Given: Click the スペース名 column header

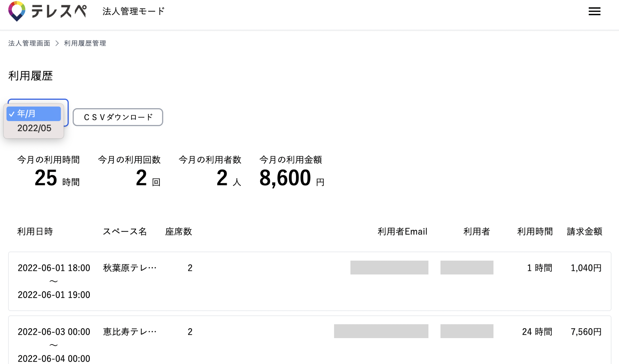Looking at the screenshot, I should pos(125,232).
